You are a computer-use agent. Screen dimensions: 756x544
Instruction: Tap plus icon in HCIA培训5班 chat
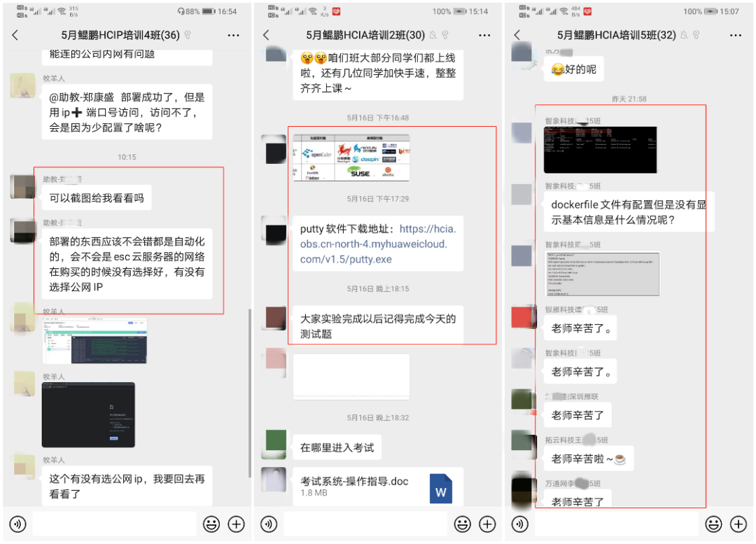[738, 524]
